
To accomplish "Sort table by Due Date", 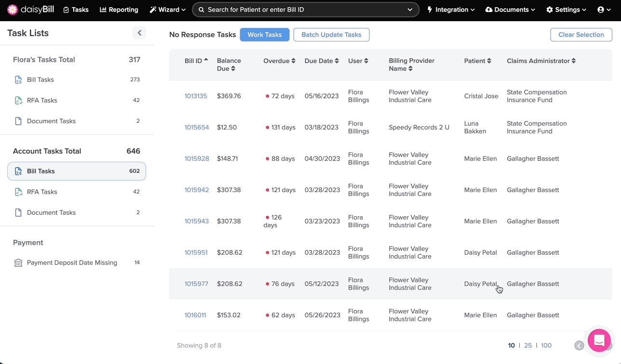I will [x=322, y=61].
